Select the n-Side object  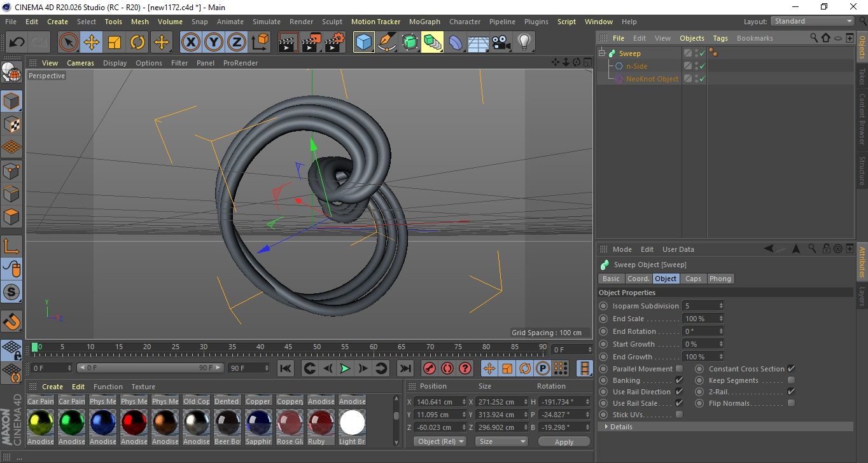(x=636, y=66)
